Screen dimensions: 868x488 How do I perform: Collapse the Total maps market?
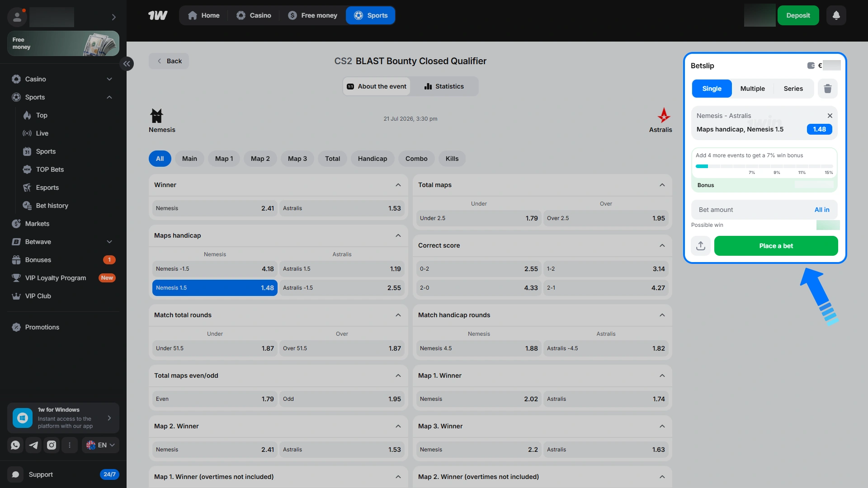tap(662, 185)
